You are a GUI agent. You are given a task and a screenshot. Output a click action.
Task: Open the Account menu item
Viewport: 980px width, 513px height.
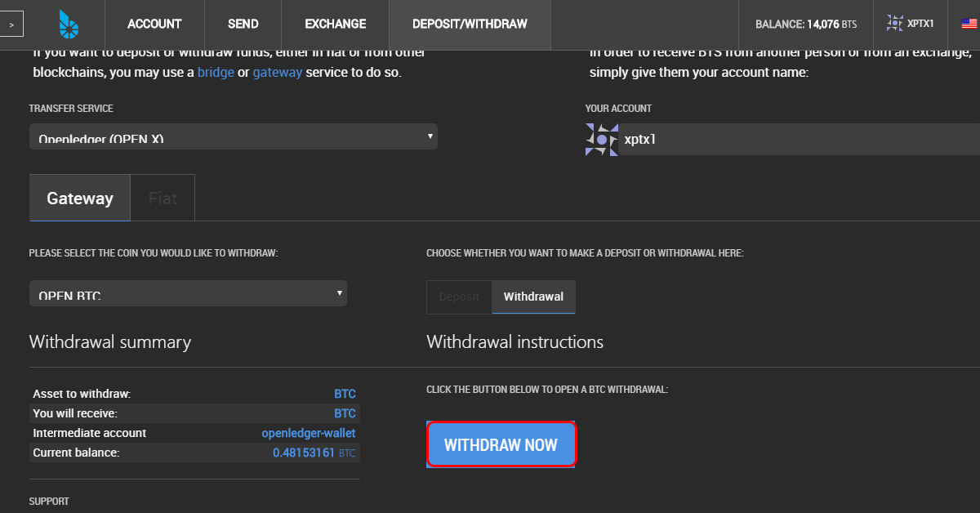click(154, 25)
